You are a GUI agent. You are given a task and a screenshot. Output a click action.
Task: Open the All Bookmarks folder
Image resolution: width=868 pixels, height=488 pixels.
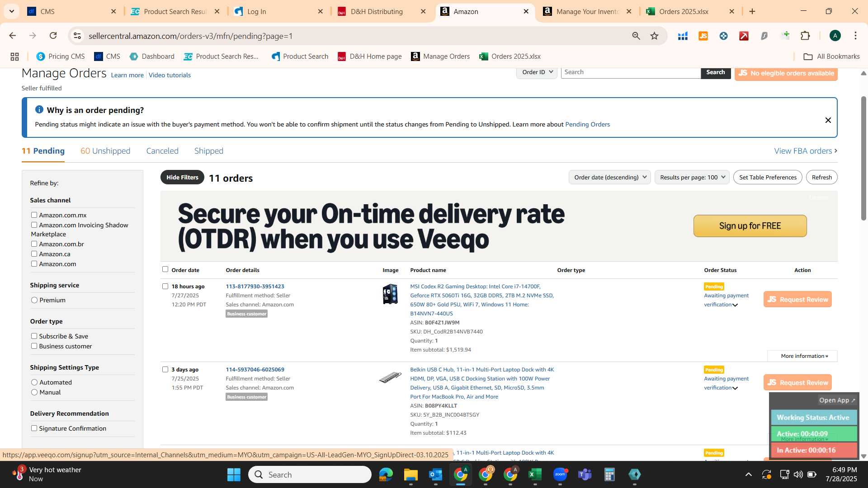coord(831,56)
